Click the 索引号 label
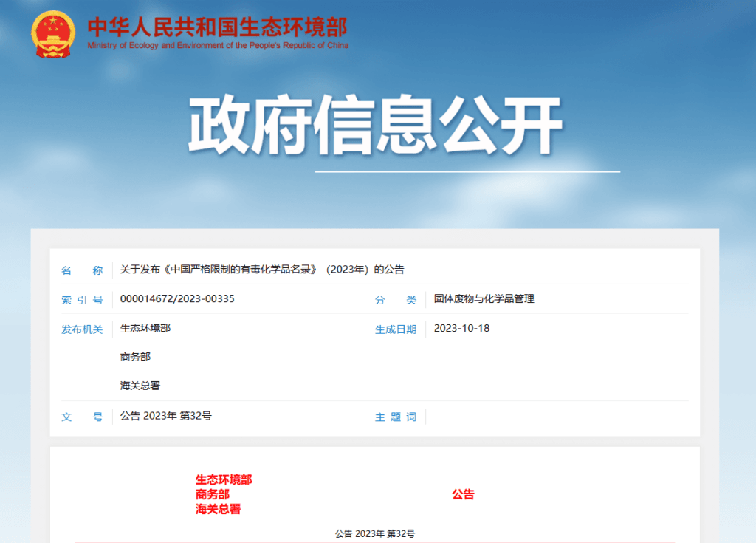 click(x=82, y=300)
